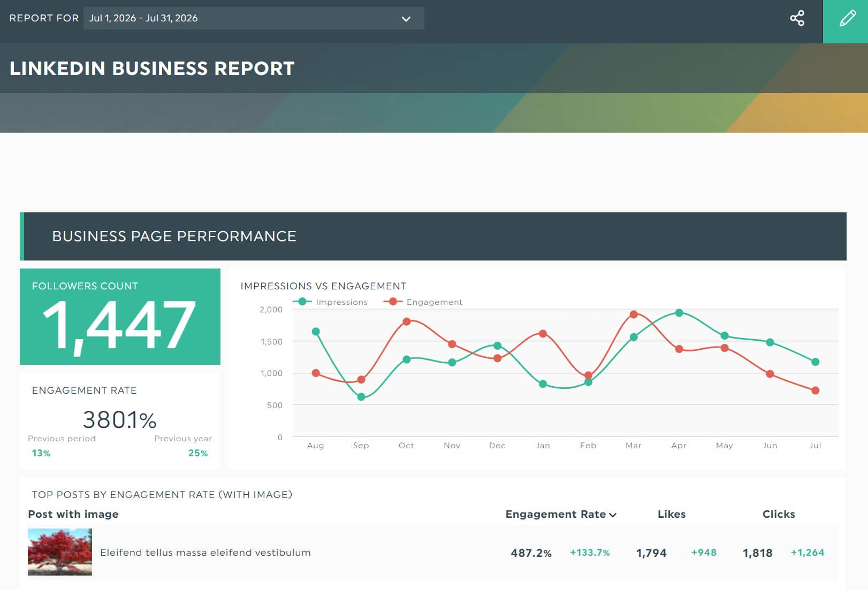
Task: Click the 487.2% engagement rate cell
Action: [x=531, y=553]
